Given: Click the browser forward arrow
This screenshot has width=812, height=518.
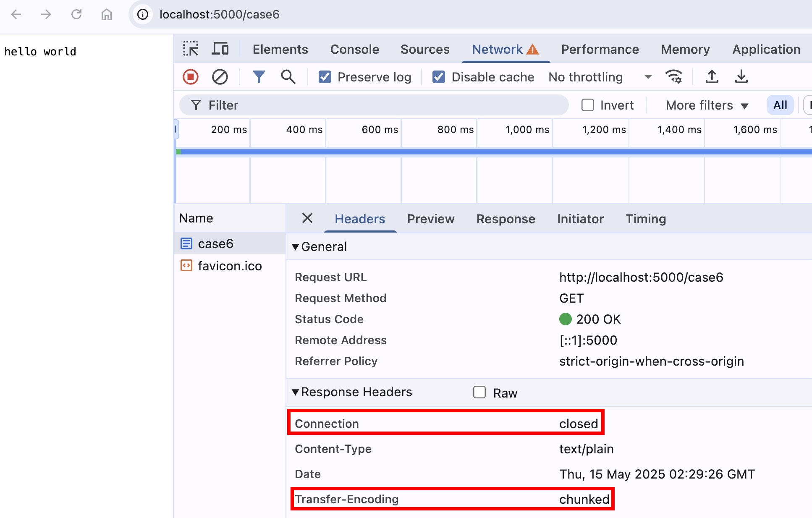Looking at the screenshot, I should [x=46, y=14].
